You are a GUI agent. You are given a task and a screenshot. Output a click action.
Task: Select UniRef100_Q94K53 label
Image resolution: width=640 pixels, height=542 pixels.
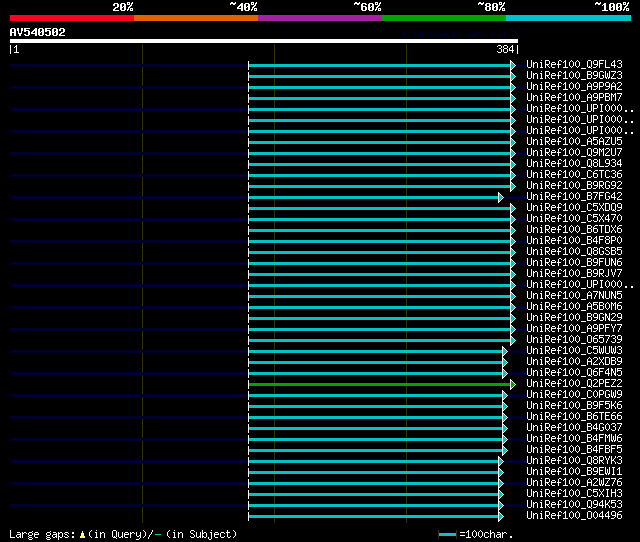click(574, 505)
